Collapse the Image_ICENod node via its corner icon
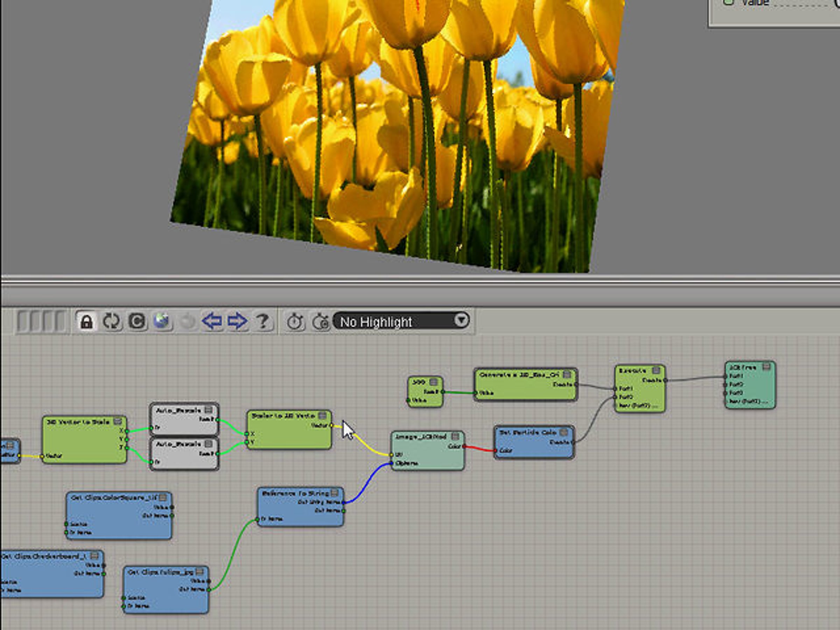The width and height of the screenshot is (840, 630). [x=455, y=437]
